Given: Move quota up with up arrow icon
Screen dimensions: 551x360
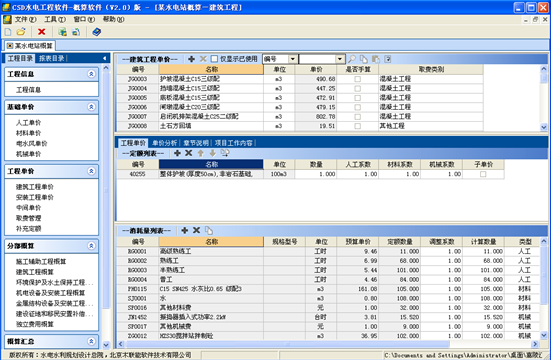Looking at the screenshot, I should pyautogui.click(x=201, y=153).
